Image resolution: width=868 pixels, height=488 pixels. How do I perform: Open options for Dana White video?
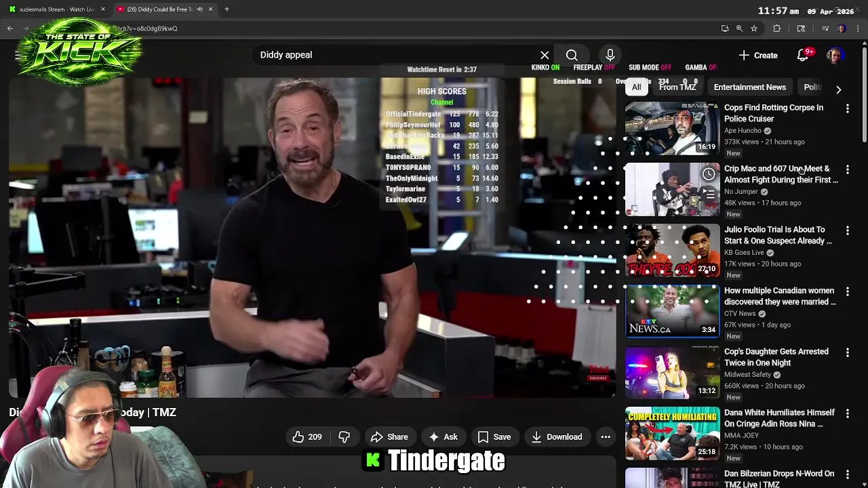pyautogui.click(x=847, y=413)
